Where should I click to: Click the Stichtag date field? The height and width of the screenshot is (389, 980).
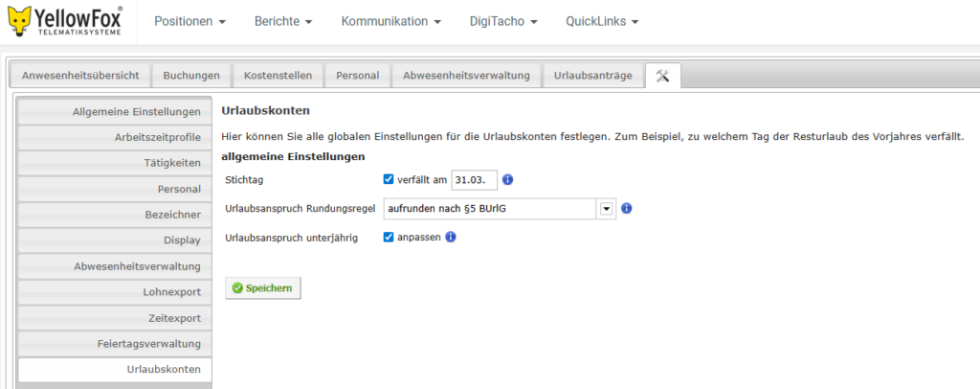tap(474, 179)
